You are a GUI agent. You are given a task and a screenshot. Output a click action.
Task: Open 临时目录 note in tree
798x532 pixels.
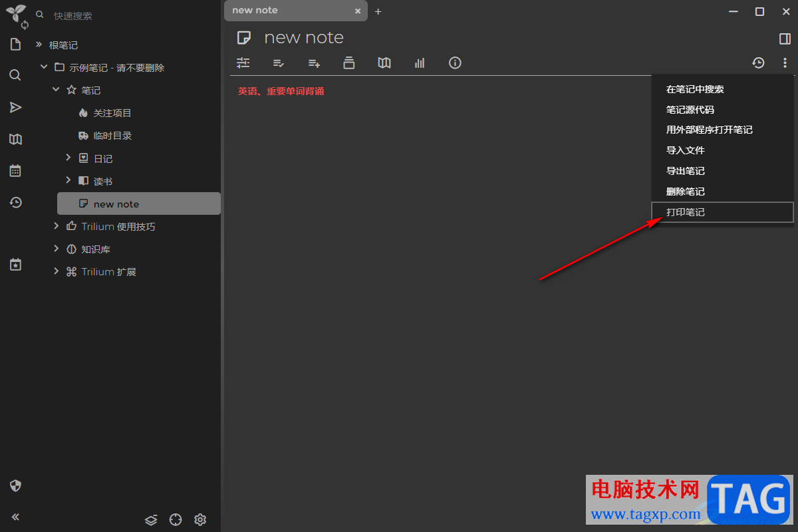pos(112,136)
